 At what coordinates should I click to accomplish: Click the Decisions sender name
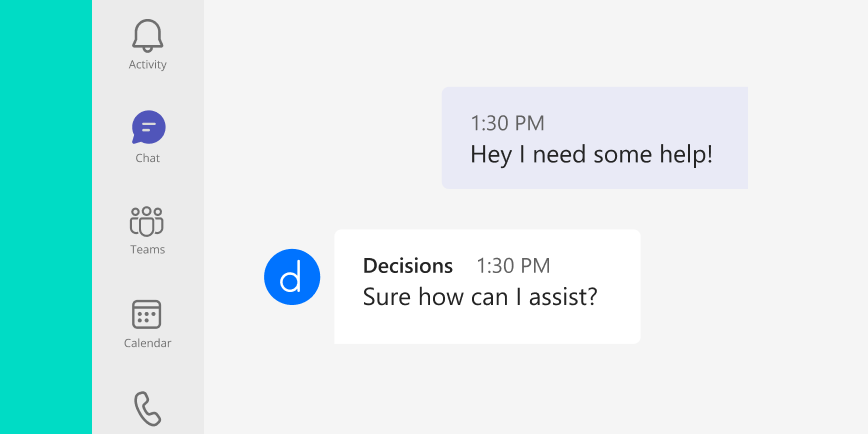click(x=407, y=266)
